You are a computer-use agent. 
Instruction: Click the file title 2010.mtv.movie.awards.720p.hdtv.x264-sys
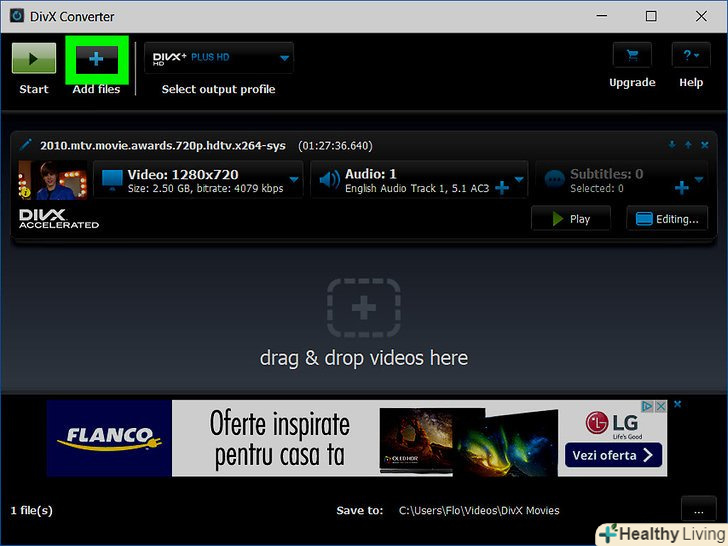click(163, 146)
